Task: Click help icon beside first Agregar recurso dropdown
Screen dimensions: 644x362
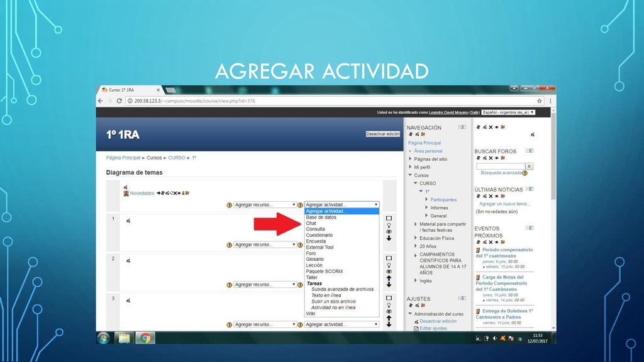Action: point(229,205)
